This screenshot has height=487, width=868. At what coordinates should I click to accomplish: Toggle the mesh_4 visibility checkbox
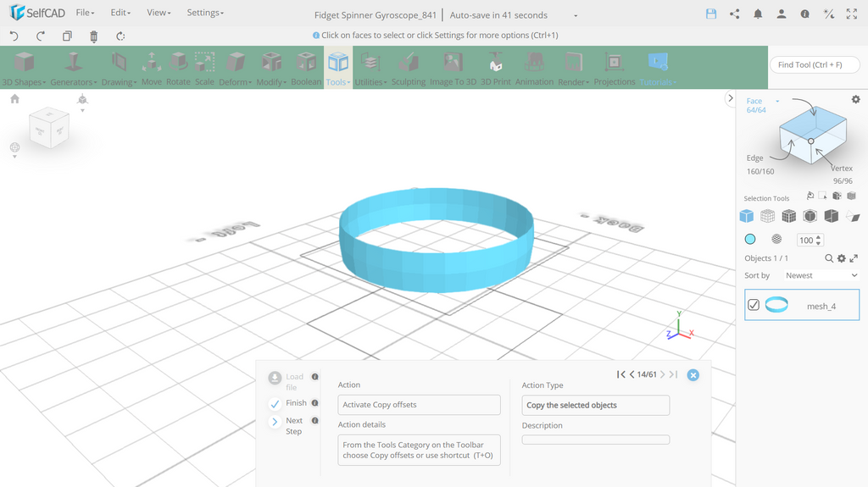[754, 305]
